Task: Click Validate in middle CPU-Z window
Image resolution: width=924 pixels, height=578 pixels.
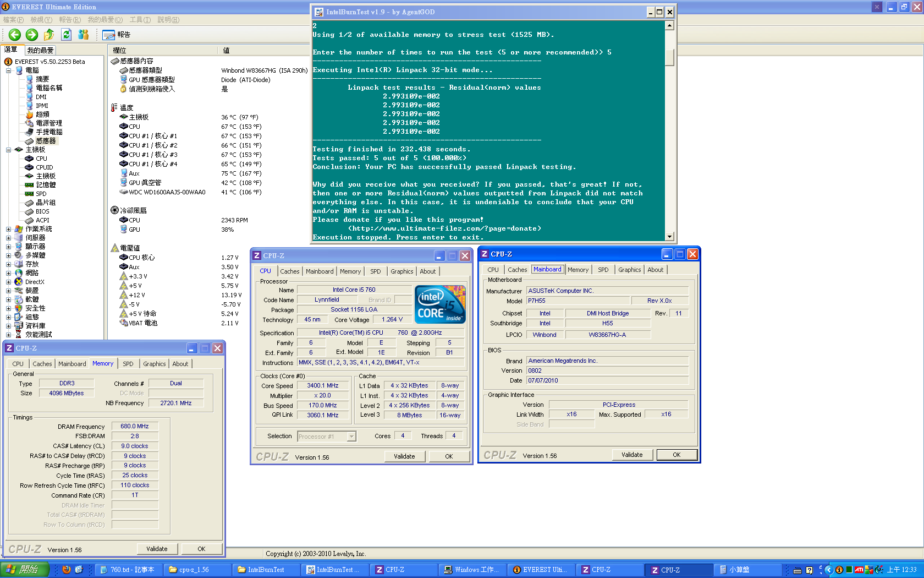Action: (404, 456)
